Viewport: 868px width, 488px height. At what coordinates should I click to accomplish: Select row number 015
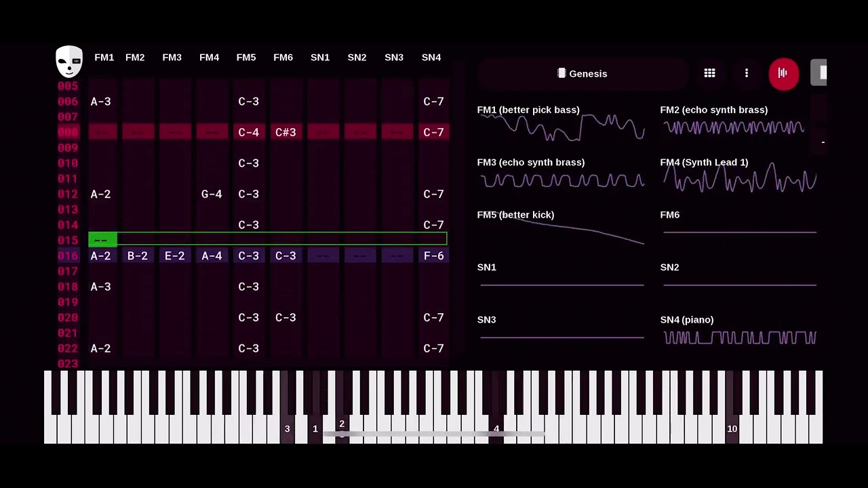pos(68,240)
